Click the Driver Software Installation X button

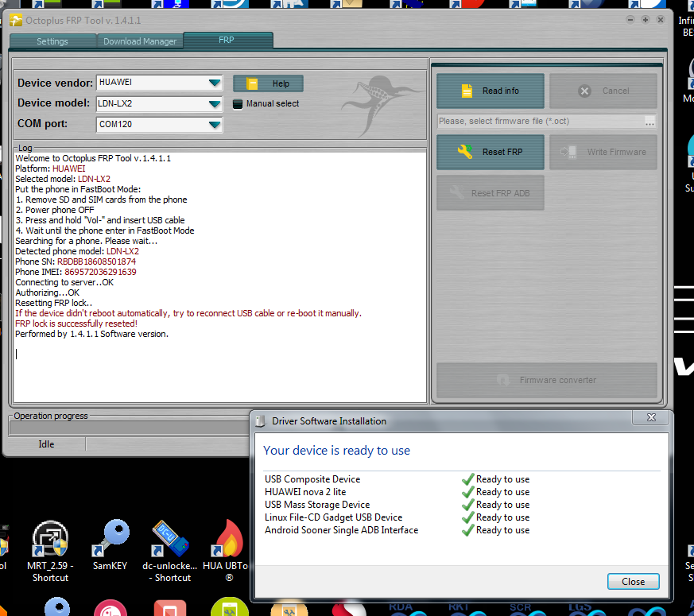[651, 417]
